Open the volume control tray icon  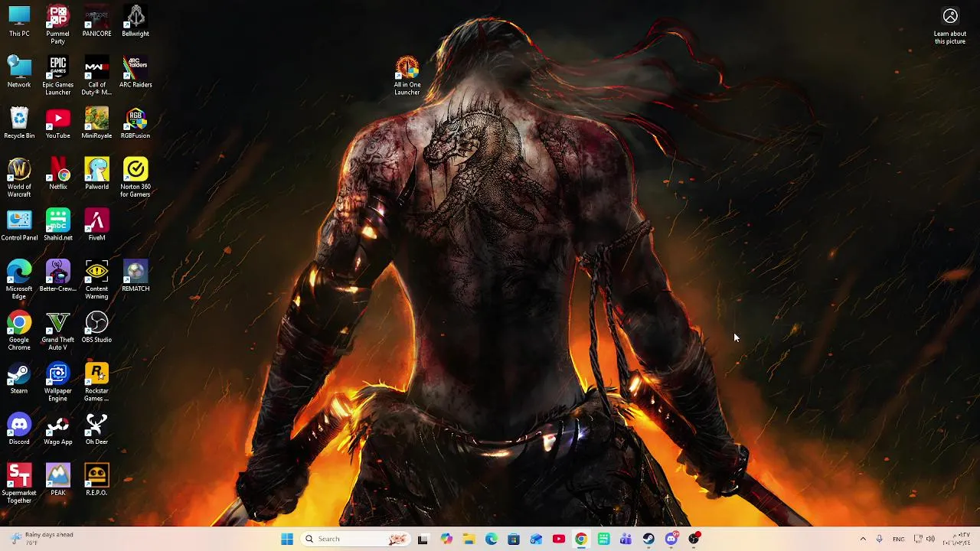click(930, 540)
